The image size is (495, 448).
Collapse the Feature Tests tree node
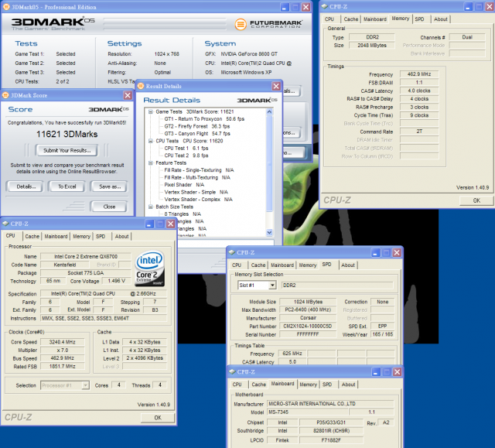[x=151, y=163]
